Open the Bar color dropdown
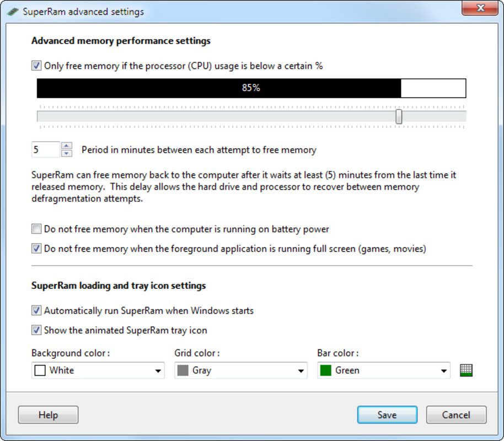Screen dimensions: 504x441 [x=383, y=370]
